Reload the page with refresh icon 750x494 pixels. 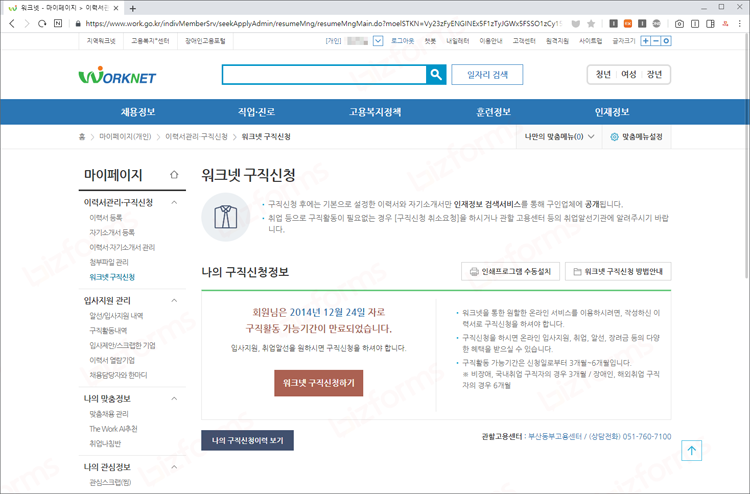42,23
